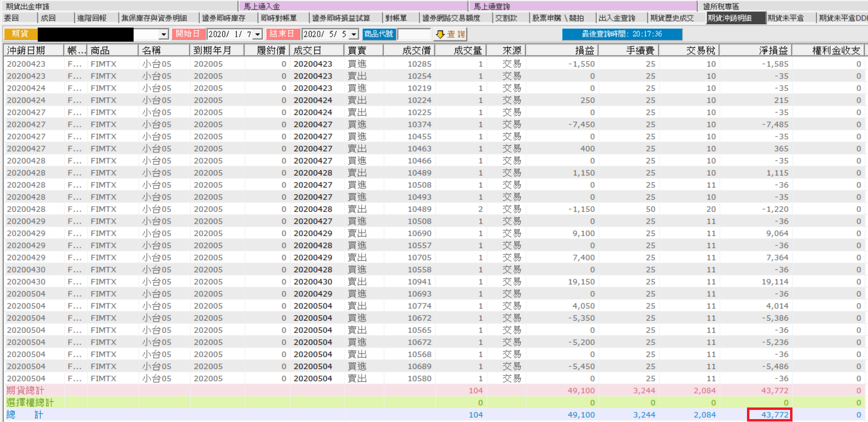
Task: Click the loss value -5,450
Action: coord(581,366)
